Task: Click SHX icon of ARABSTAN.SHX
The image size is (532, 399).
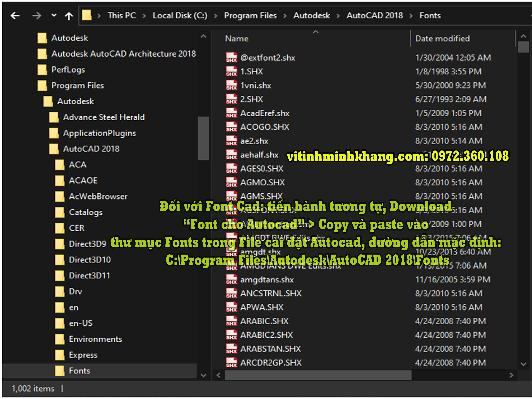Action: [x=231, y=349]
